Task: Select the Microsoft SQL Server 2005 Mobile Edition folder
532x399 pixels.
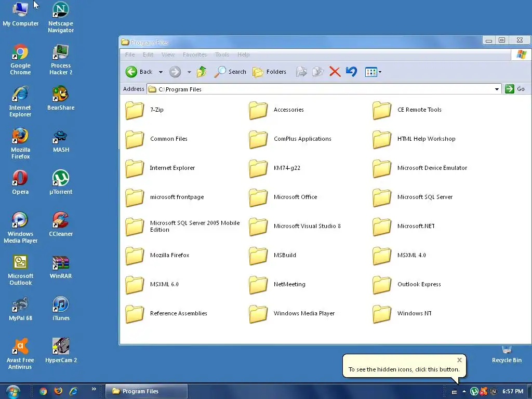Action: pos(182,227)
